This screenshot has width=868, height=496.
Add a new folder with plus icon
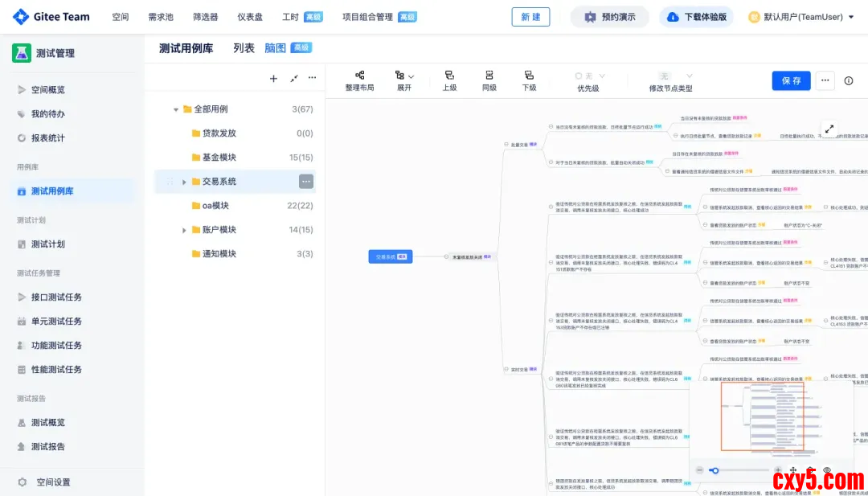[x=273, y=79]
